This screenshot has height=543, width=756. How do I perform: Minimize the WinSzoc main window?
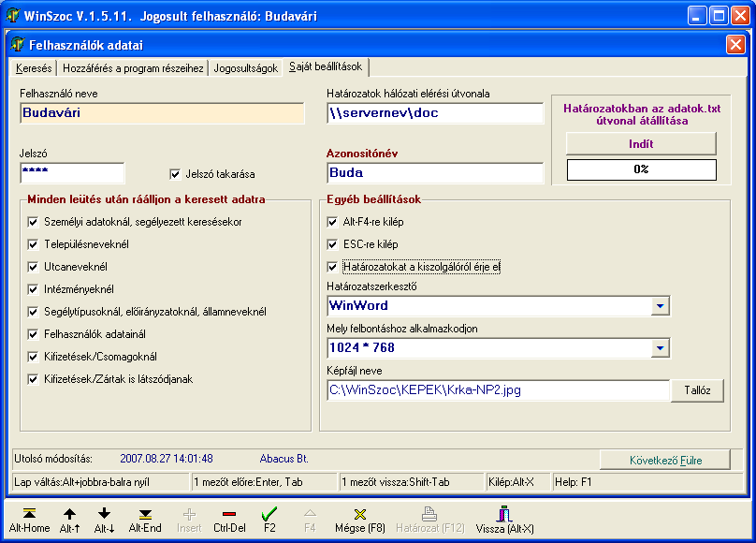click(696, 16)
